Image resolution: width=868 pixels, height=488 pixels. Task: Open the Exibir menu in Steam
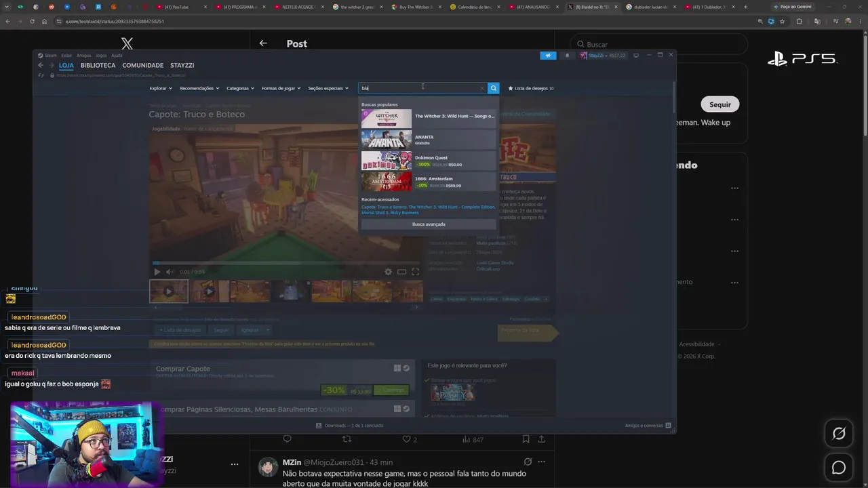tap(66, 56)
